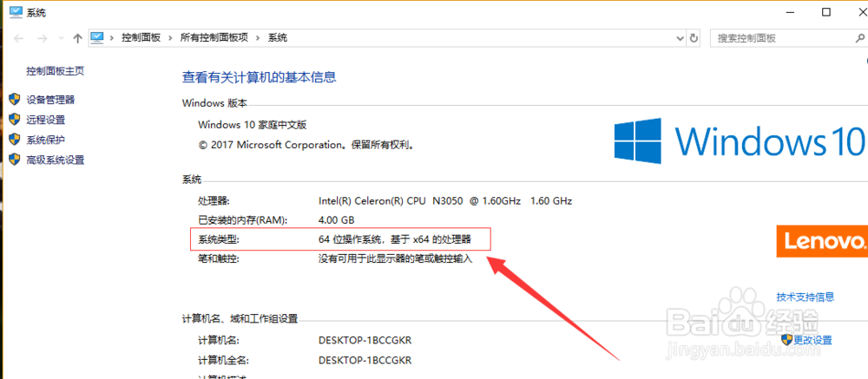Click shield icon beside 设备管理器
Viewport: 868px width, 379px height.
[x=15, y=100]
